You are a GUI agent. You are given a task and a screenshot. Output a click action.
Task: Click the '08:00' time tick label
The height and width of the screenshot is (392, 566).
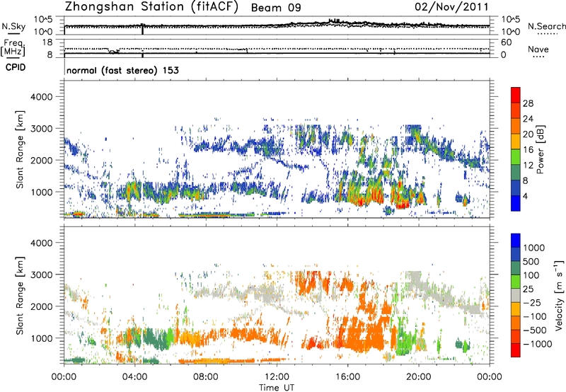pyautogui.click(x=206, y=377)
